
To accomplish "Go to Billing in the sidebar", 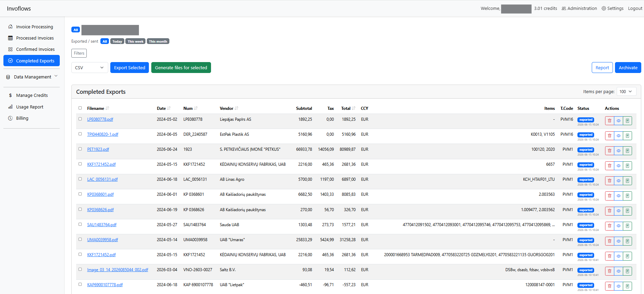I will [32, 118].
